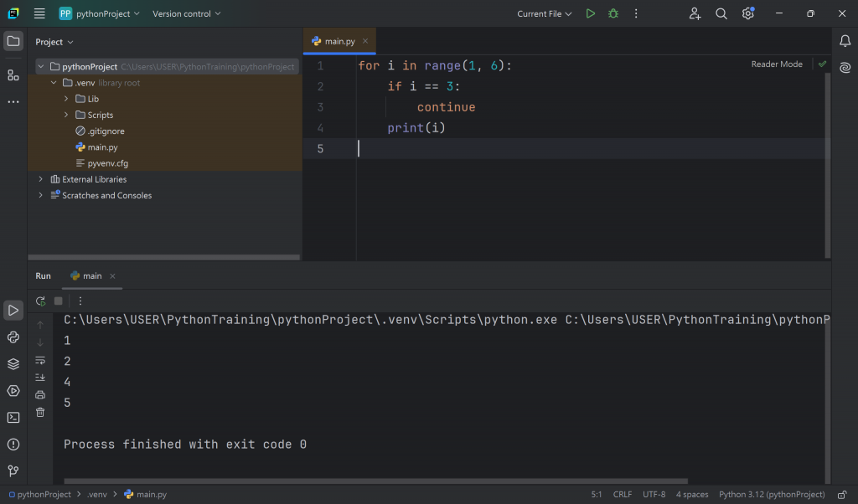Rerun main using the rerun icon
The width and height of the screenshot is (858, 504).
click(x=40, y=301)
